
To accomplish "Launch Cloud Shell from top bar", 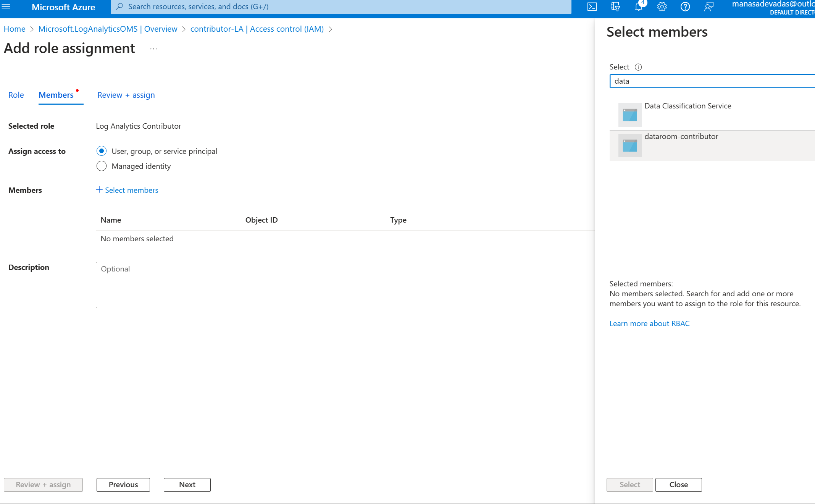I will pos(592,6).
